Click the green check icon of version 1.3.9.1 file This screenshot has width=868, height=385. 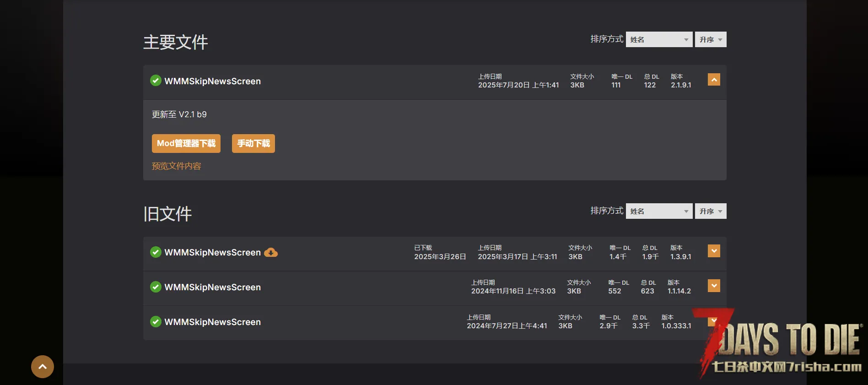click(156, 252)
